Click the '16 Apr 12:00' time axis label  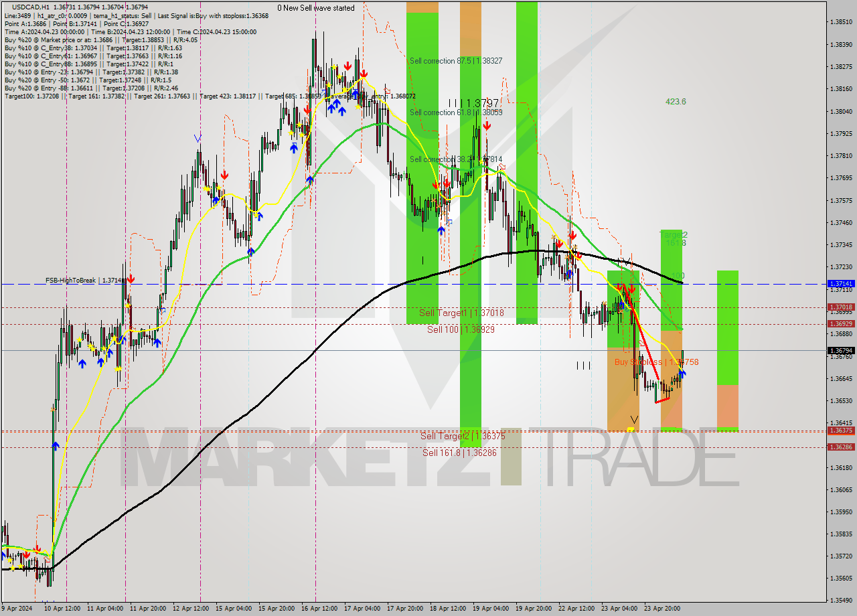click(x=319, y=609)
